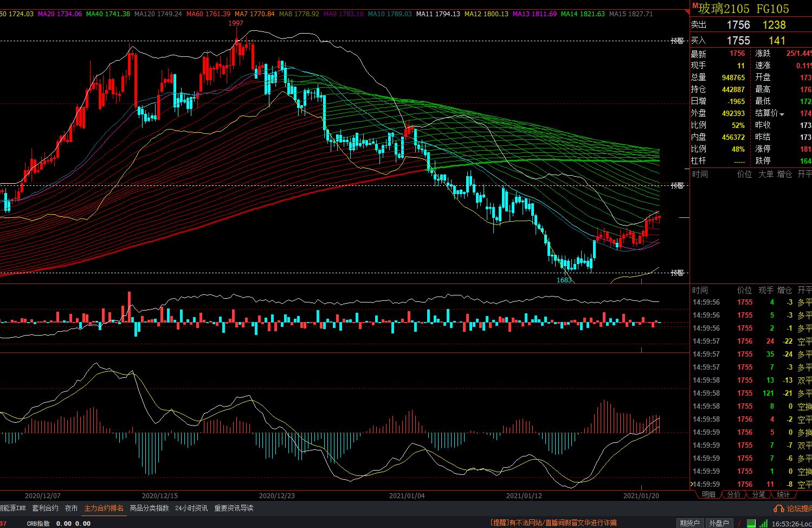Click the 期货户 account button

pyautogui.click(x=689, y=523)
